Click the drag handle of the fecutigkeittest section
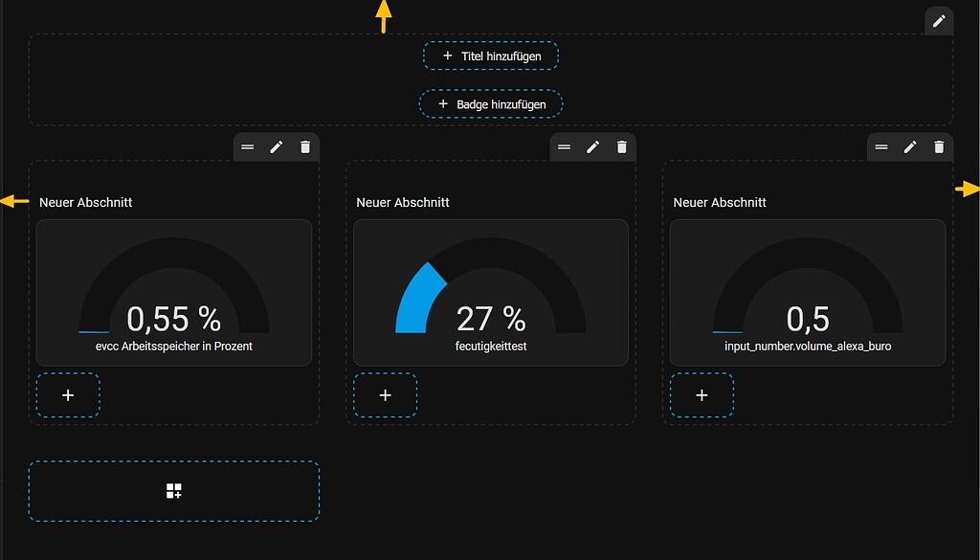 click(565, 146)
